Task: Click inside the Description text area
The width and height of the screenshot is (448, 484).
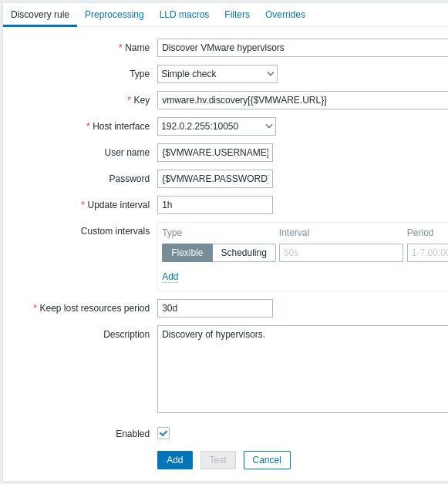Action: [302, 369]
